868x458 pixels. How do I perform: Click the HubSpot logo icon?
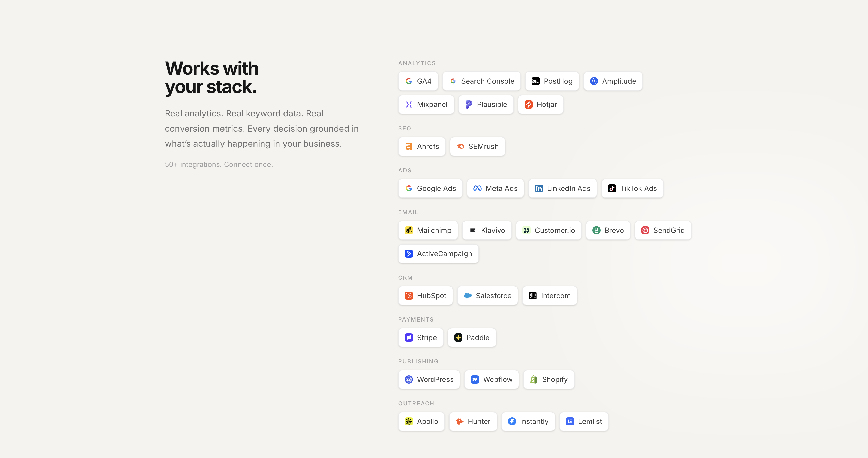(x=408, y=296)
